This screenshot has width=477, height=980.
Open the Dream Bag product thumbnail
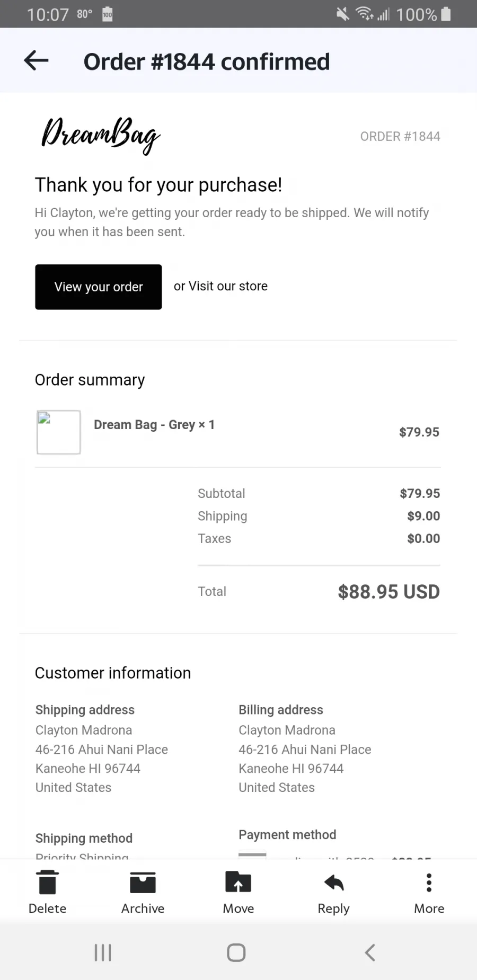pos(58,432)
